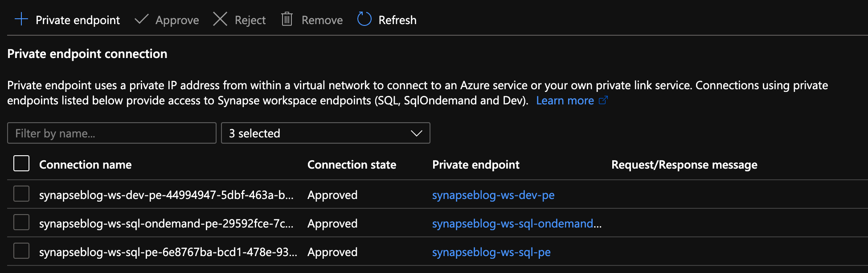Select connection name 'synapseblog-ws-dev-pe-44994947-5dbf-463a-b...'

point(166,195)
